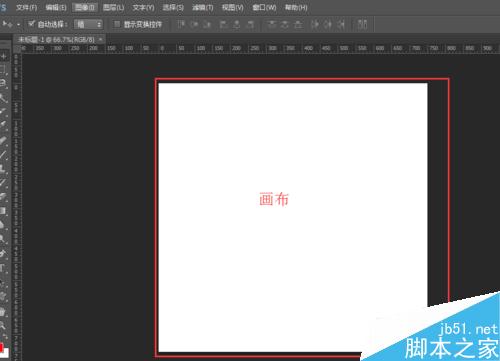Select the Move tool in the toolbox

[x=4, y=57]
